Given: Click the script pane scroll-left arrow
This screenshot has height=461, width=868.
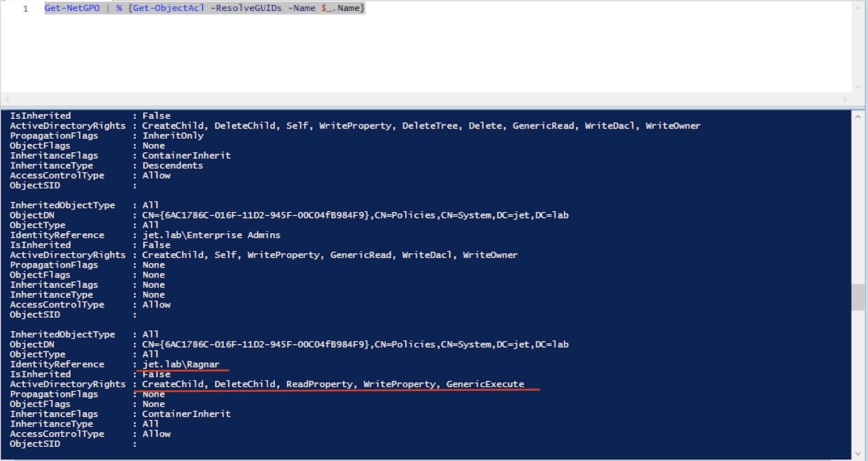Looking at the screenshot, I should 7,99.
